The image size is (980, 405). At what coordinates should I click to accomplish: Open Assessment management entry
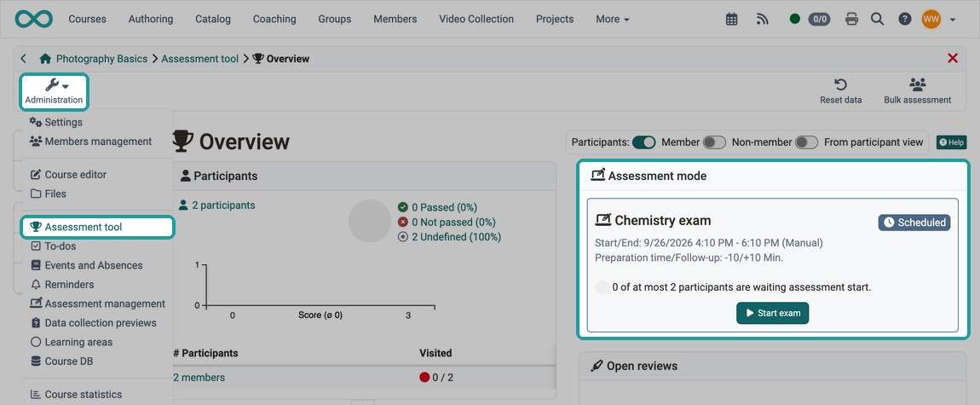(97, 304)
